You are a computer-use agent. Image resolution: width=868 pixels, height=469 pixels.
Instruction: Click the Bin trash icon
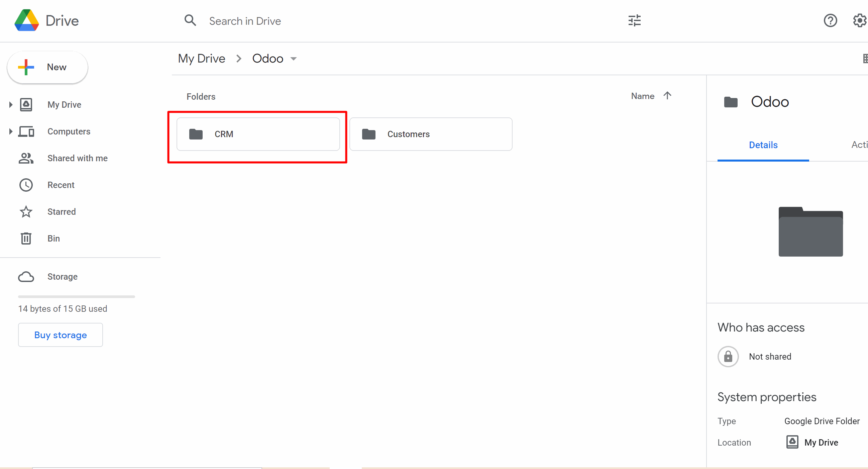tap(26, 239)
